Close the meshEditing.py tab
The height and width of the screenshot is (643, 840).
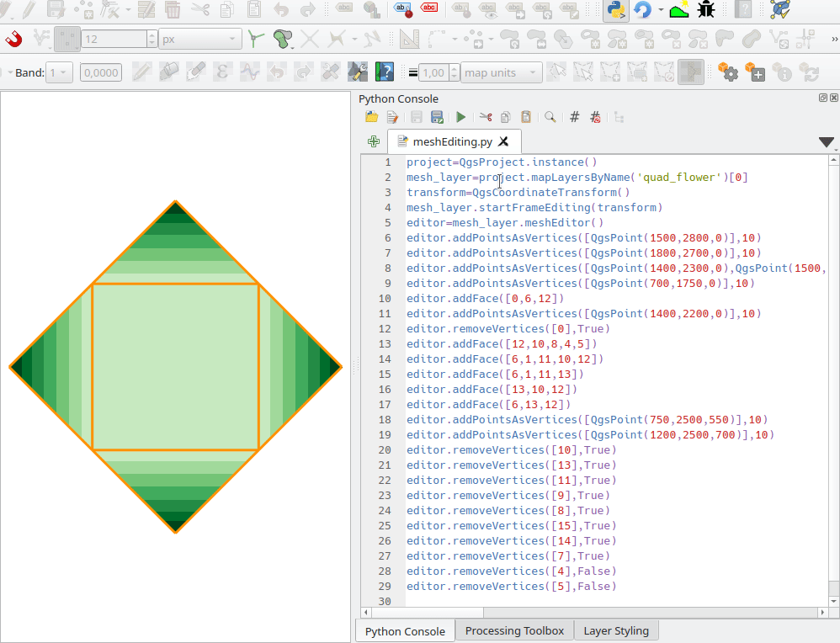pos(504,142)
